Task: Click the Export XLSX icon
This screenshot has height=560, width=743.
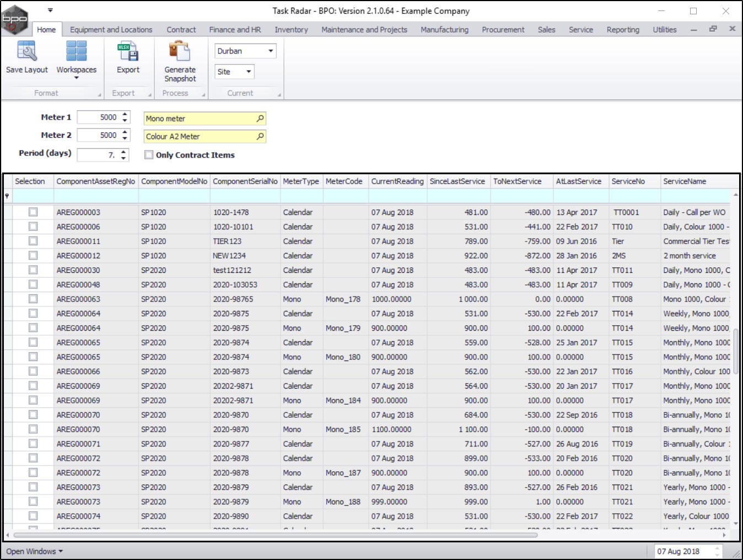Action: [x=128, y=51]
